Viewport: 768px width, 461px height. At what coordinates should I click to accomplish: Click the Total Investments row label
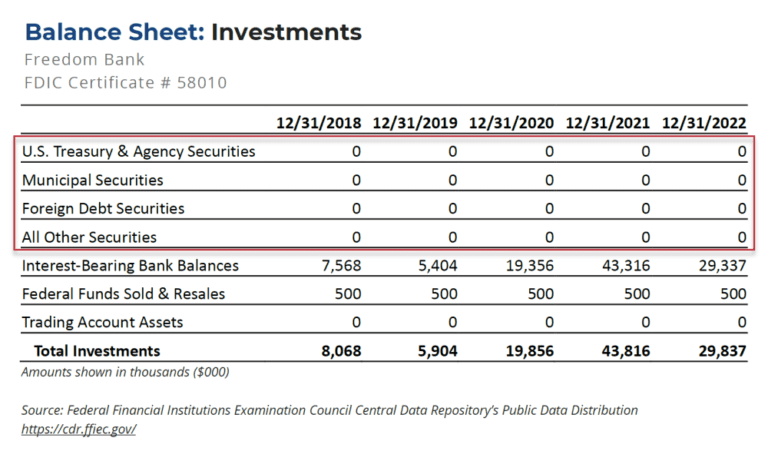(x=97, y=351)
